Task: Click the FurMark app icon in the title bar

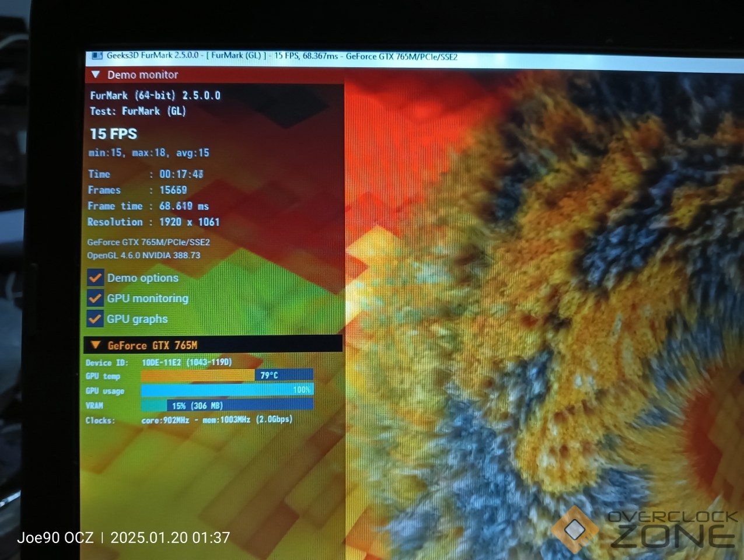Action: [97, 56]
